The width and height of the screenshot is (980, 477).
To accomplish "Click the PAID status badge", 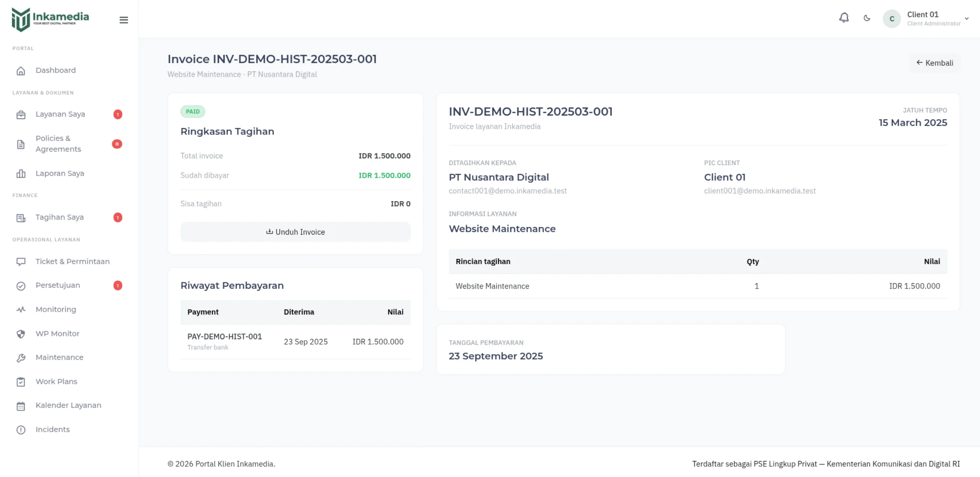I will pos(193,111).
